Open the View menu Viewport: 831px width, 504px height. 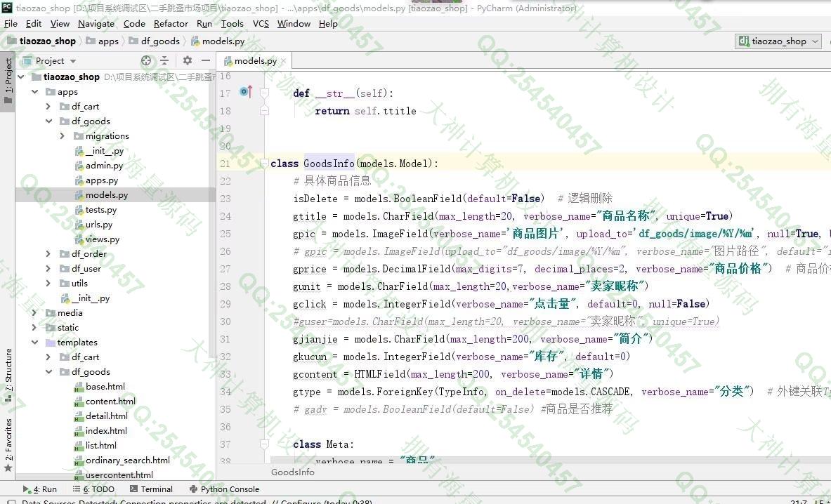(x=60, y=23)
